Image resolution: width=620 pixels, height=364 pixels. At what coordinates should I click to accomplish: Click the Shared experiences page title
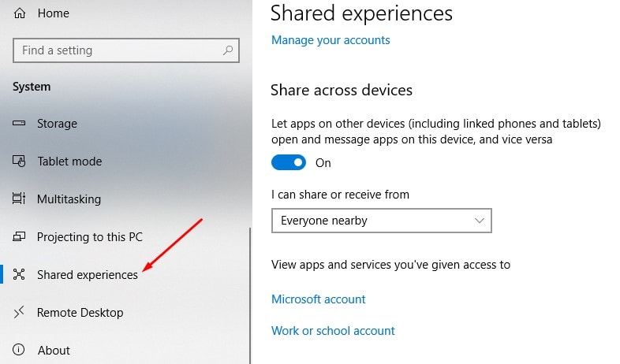361,13
